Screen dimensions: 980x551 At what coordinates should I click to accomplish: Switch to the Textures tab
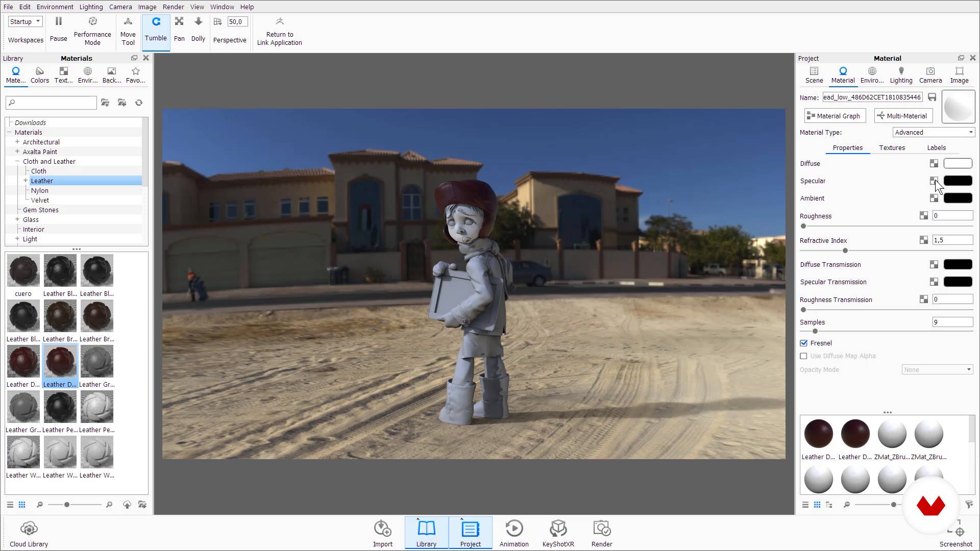coord(892,147)
